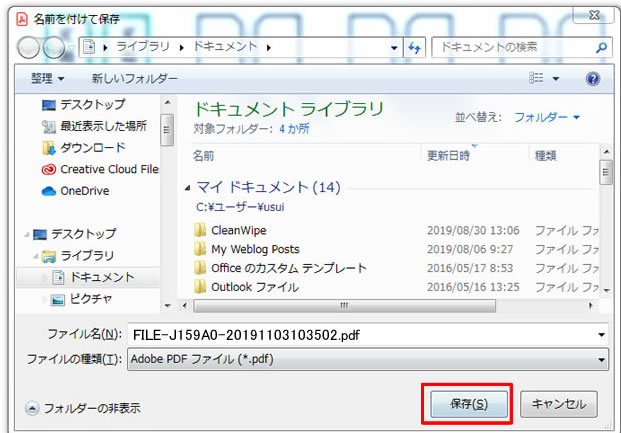Click the navigation pane scrollbar thumb

(167, 130)
